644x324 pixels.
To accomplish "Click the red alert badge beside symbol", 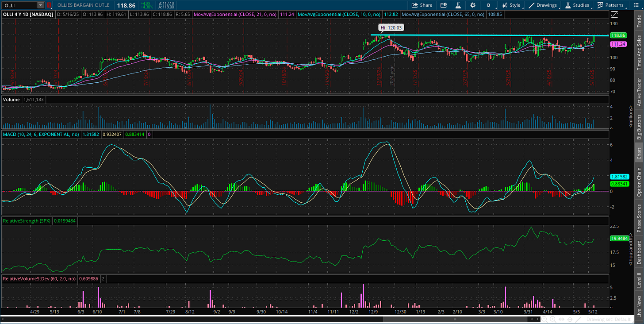I will click(49, 5).
